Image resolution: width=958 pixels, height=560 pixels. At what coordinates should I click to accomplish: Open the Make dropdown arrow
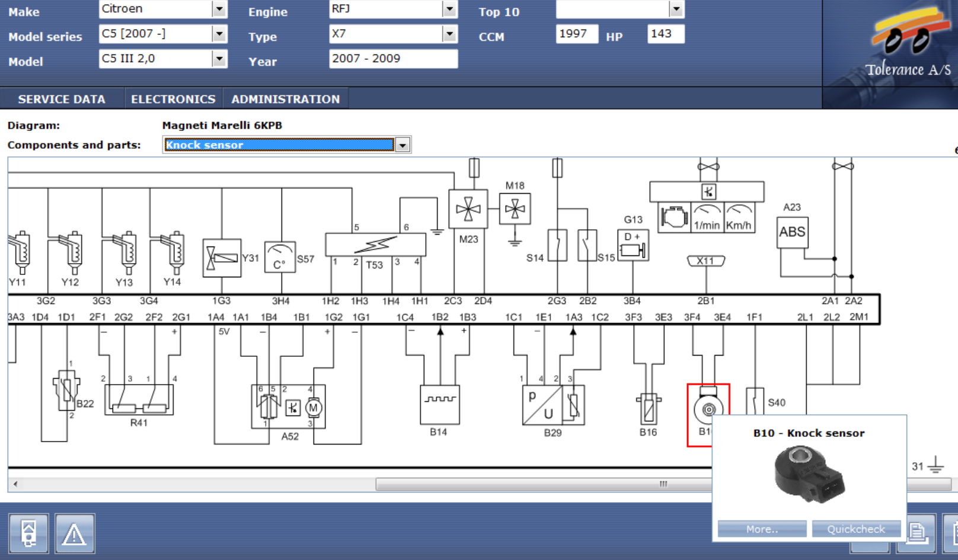219,9
